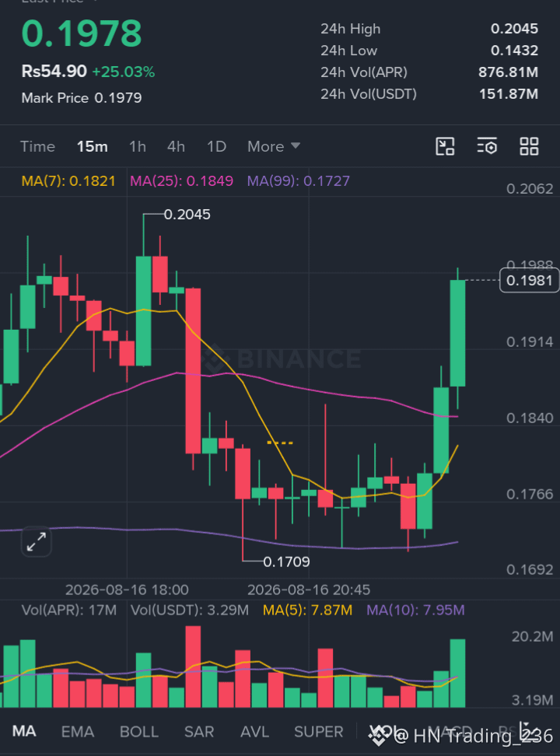
Task: Click the +25.03% change value
Action: pyautogui.click(x=124, y=72)
